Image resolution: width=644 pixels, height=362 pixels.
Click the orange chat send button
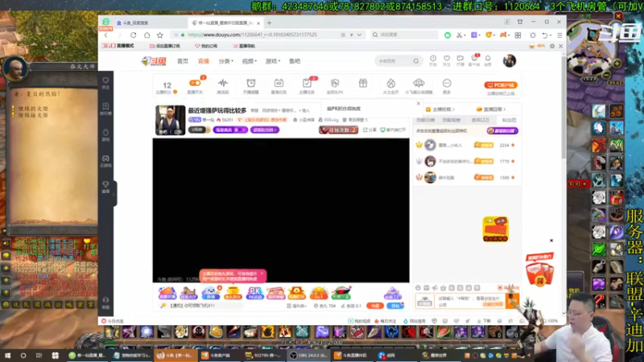[x=513, y=301]
